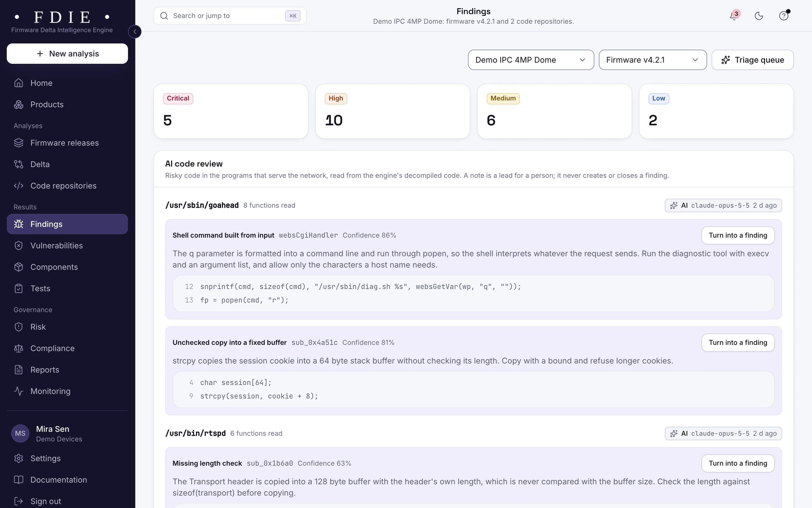Viewport: 812px width, 508px height.
Task: Open Firmware releases
Action: (67, 143)
